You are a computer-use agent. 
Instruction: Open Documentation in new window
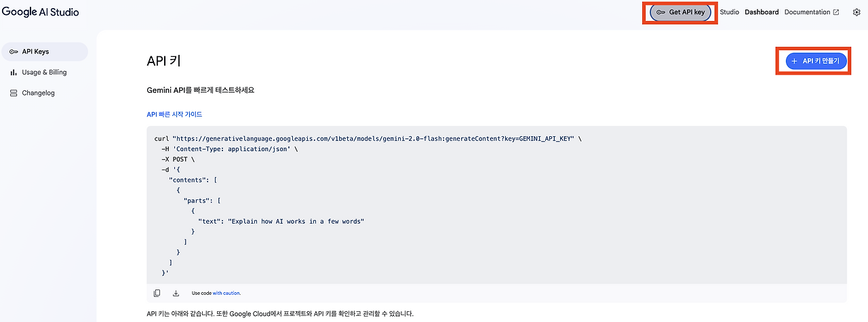click(x=812, y=12)
